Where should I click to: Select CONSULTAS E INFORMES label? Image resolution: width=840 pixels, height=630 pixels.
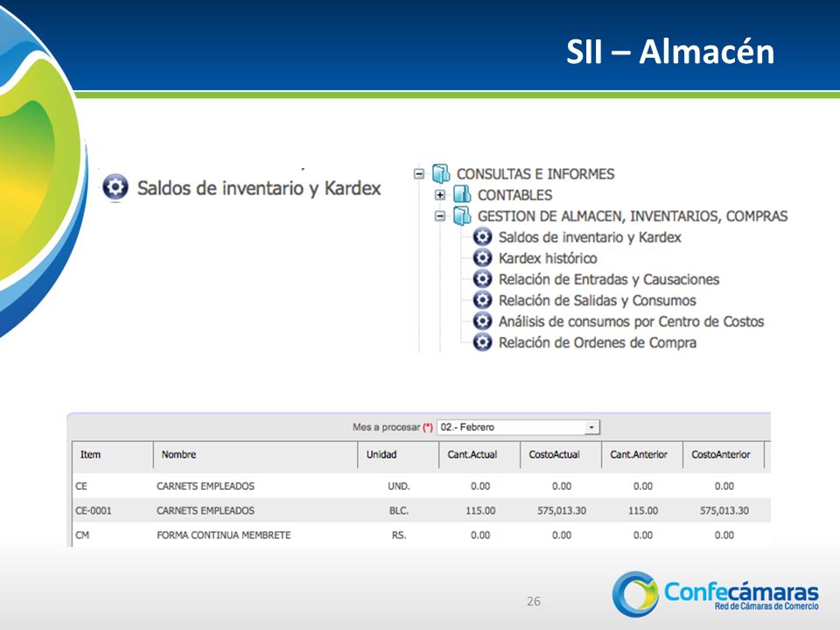click(x=535, y=174)
